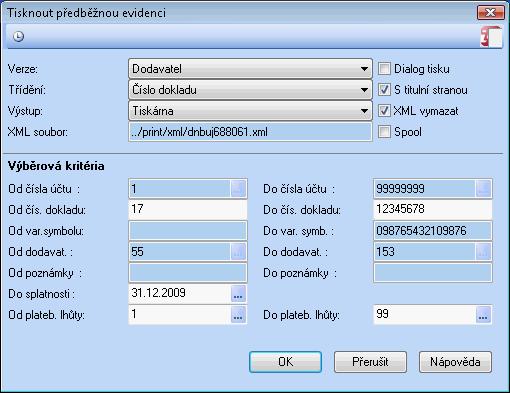Click the OK button
Viewport: 510px width, 393px height.
pyautogui.click(x=285, y=362)
